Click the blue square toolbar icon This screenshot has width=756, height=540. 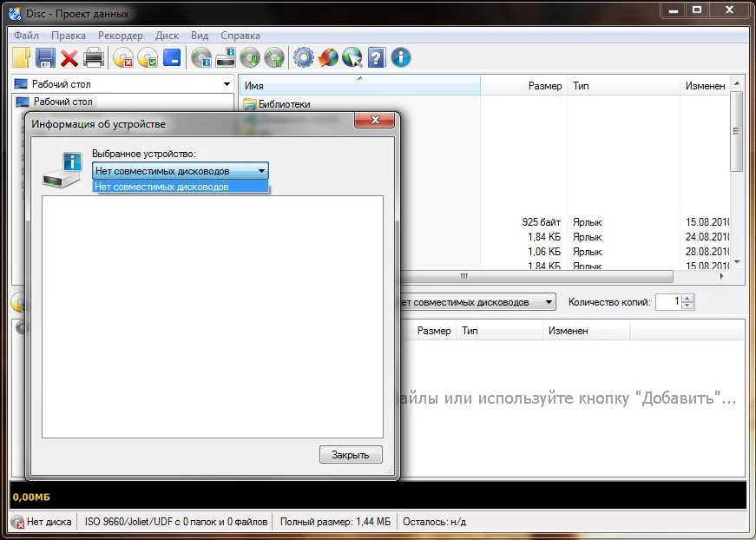coord(172,57)
